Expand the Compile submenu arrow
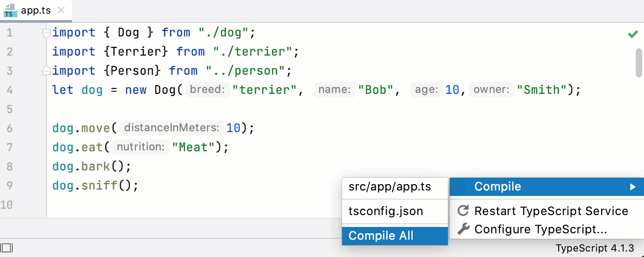This screenshot has height=257, width=644. pyautogui.click(x=633, y=187)
